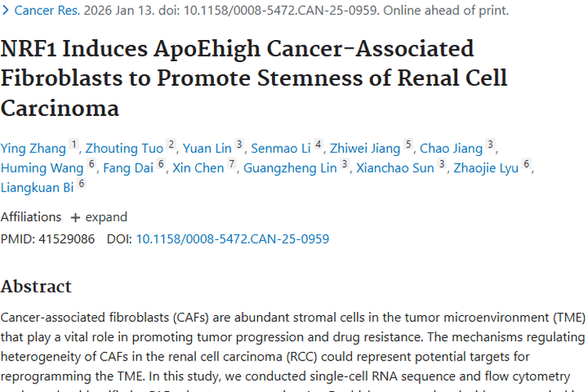The image size is (588, 392).
Task: Open the DOI link 10.1158/0008-5472.CAN-25-0959
Action: coord(232,239)
